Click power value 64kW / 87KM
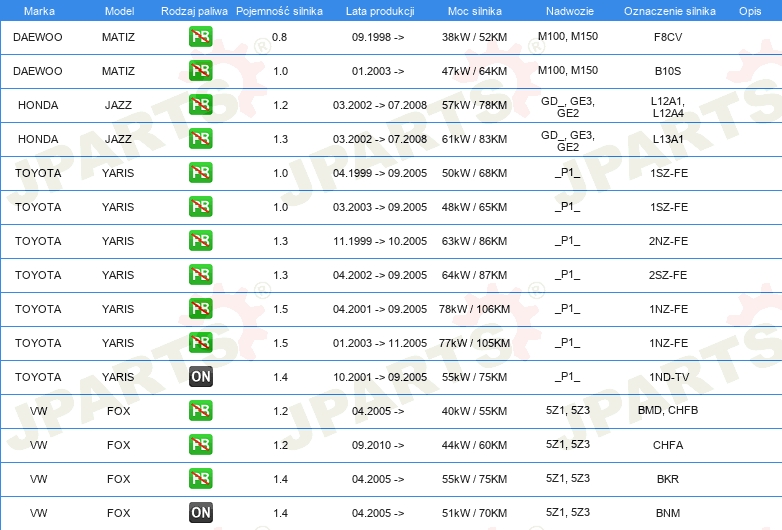This screenshot has height=530, width=782. coord(474,275)
